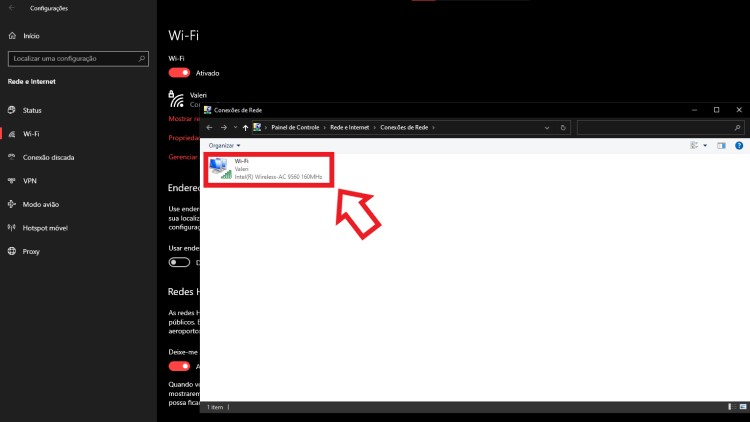Navigate to Painel de Controle breadcrumb
Screen dimensions: 750x422
coord(295,128)
